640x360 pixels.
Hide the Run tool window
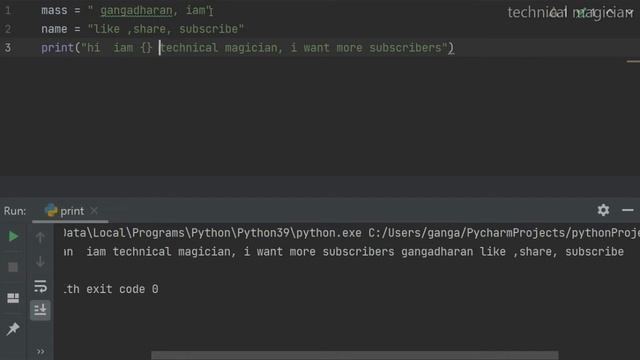(628, 211)
